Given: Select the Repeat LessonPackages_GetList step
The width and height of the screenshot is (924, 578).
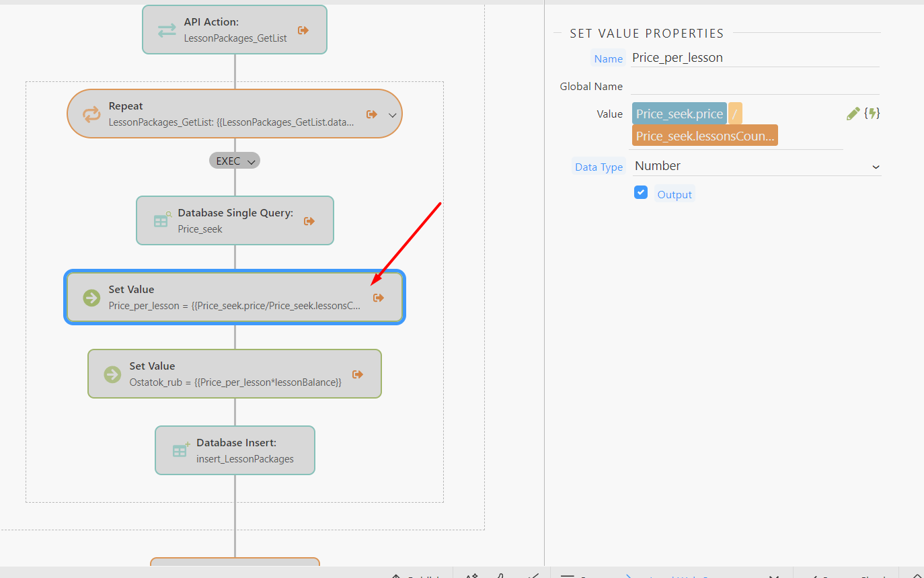Looking at the screenshot, I should (x=235, y=114).
